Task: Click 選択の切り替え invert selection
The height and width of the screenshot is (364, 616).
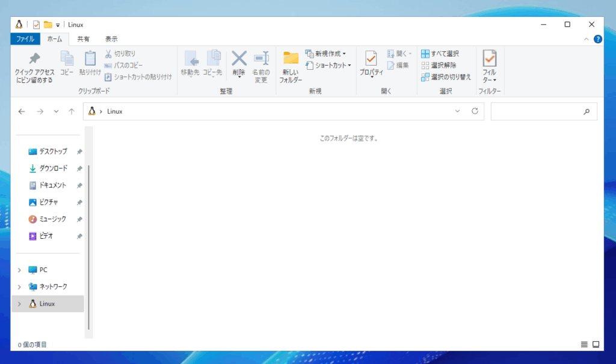Action: (x=446, y=76)
